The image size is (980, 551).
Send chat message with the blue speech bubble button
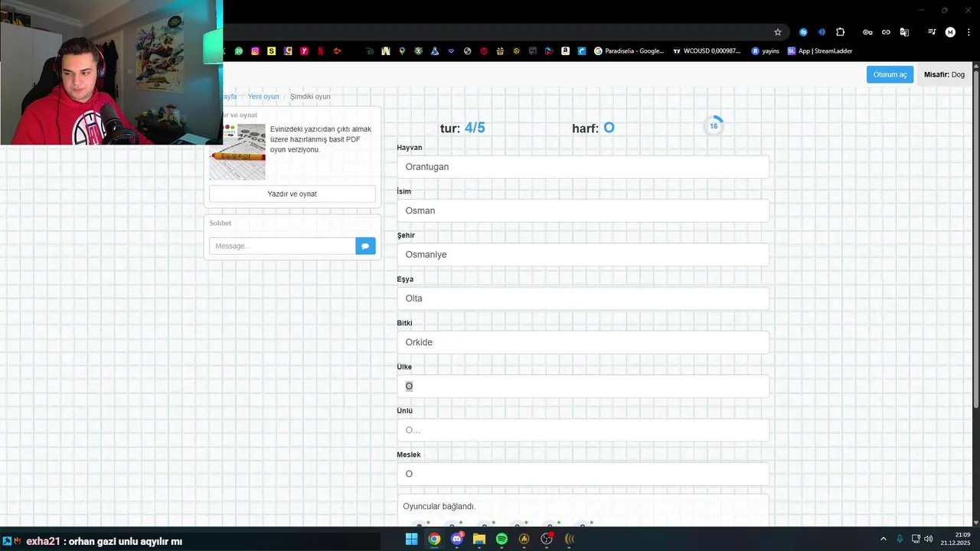coord(365,246)
